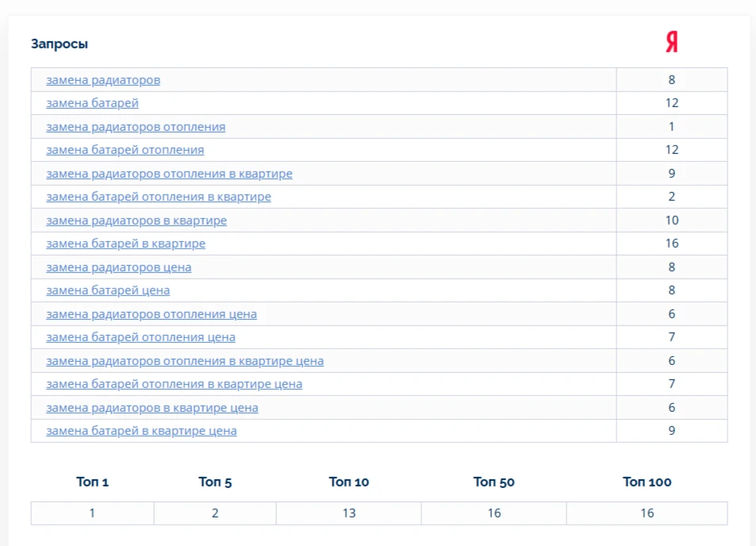
Task: Click 'замена батарей отопления цена' query
Action: coord(140,337)
